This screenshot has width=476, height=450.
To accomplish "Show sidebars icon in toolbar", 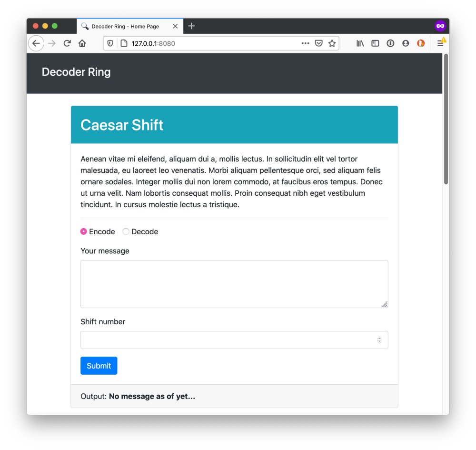I will 375,43.
